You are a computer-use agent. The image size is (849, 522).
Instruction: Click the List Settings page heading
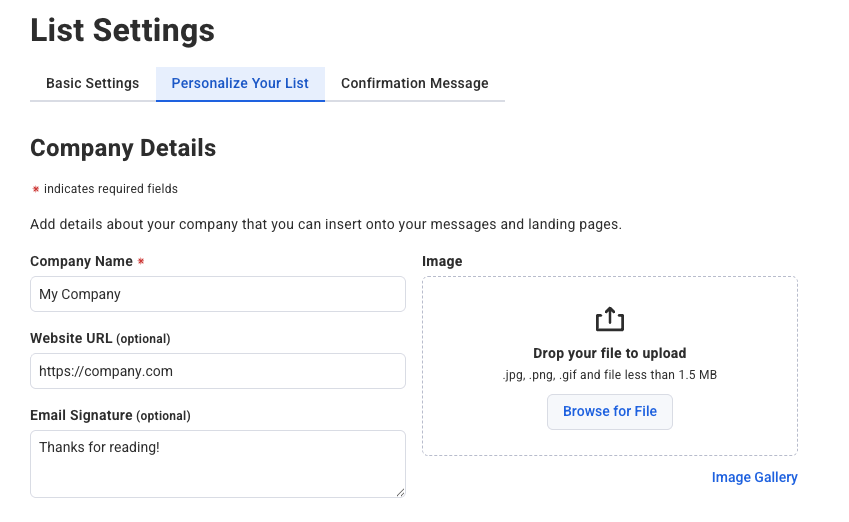(x=122, y=30)
